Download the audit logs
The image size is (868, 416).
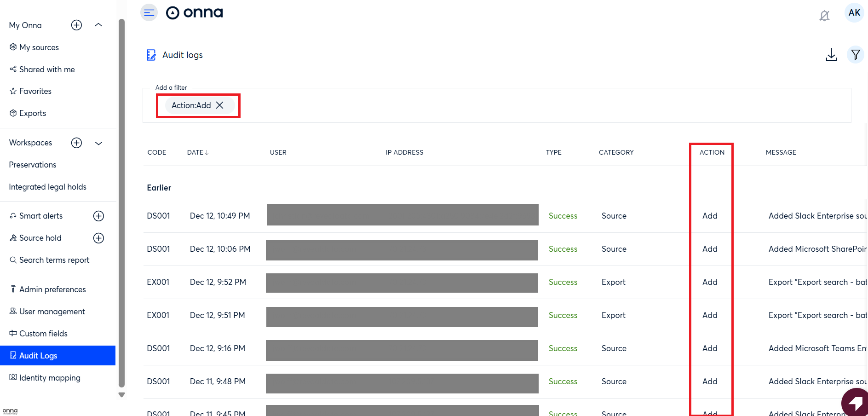tap(831, 55)
